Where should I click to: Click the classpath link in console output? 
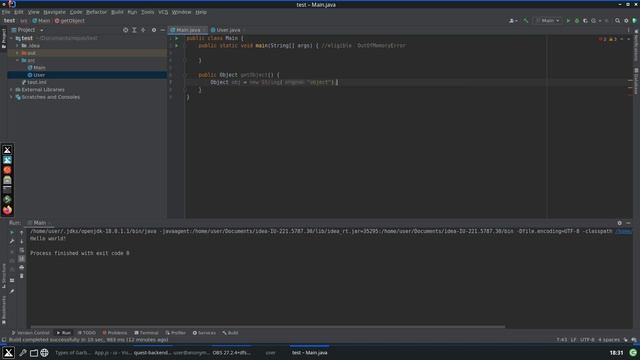pyautogui.click(x=623, y=231)
